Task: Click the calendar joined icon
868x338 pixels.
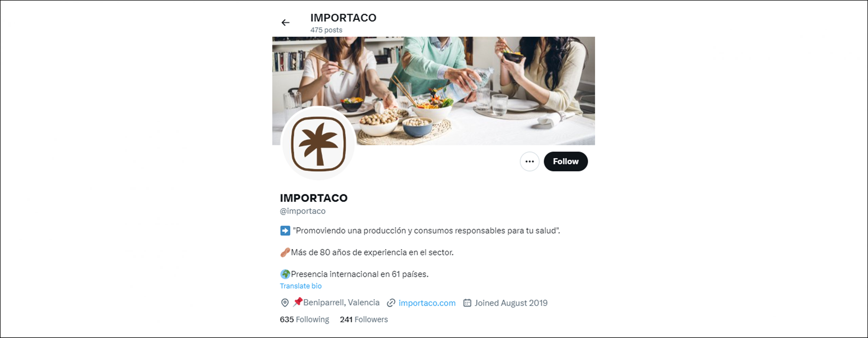Action: [x=467, y=303]
